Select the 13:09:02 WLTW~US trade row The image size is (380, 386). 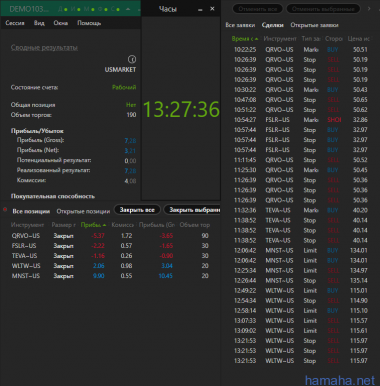301,331
